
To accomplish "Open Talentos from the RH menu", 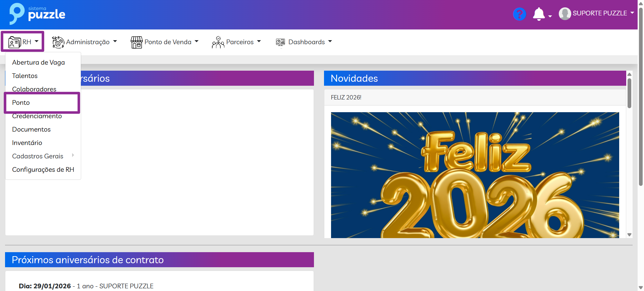I will [25, 76].
